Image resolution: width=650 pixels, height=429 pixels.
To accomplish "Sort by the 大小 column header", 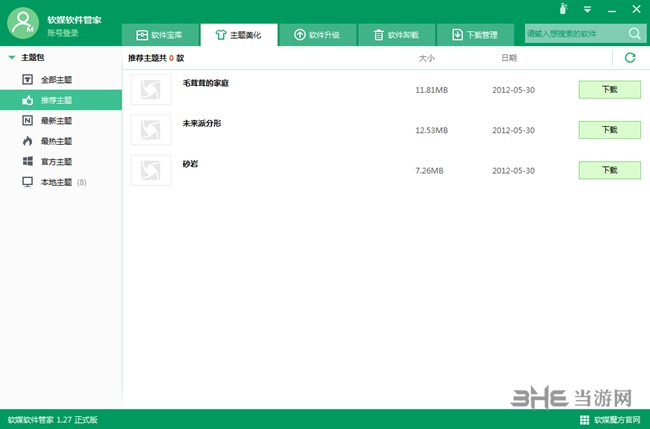I will point(427,58).
